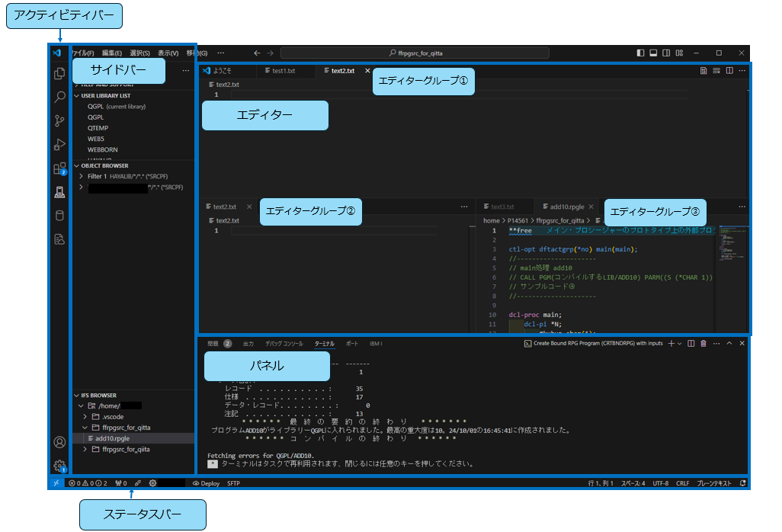Open the new terminal launch profile dropdown

point(679,344)
